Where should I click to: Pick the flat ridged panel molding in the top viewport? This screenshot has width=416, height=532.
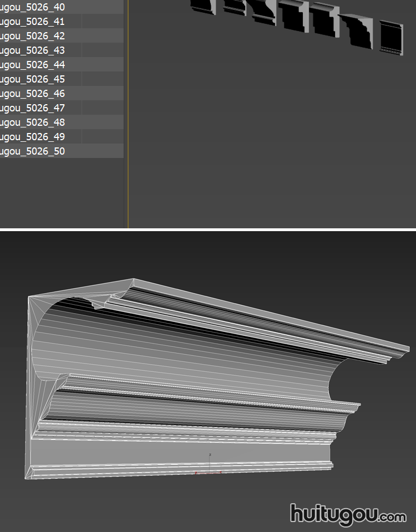click(x=391, y=37)
